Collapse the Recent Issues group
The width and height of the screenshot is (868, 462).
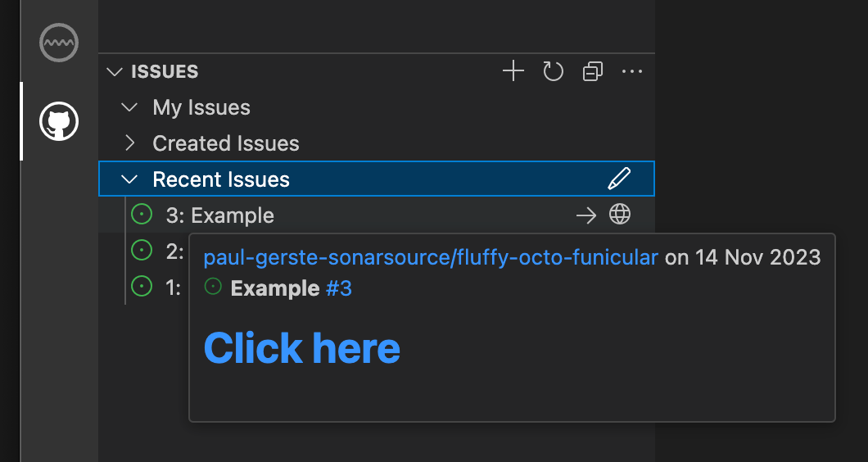pos(129,179)
